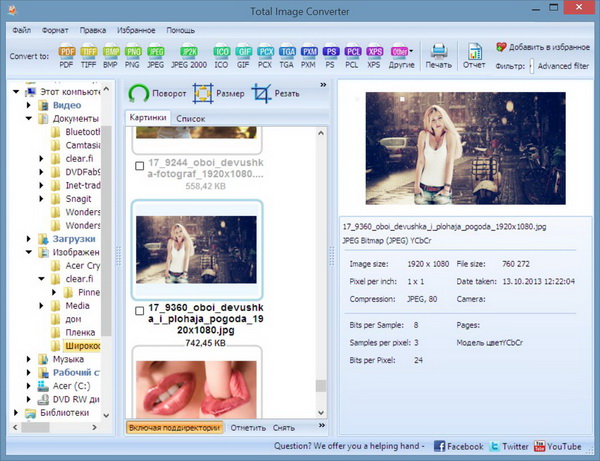Viewport: 600px width, 461px height.
Task: Click the Advanced filter button
Action: pos(562,66)
